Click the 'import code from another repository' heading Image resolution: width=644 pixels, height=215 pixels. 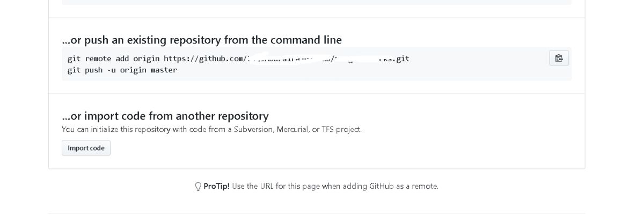[165, 116]
